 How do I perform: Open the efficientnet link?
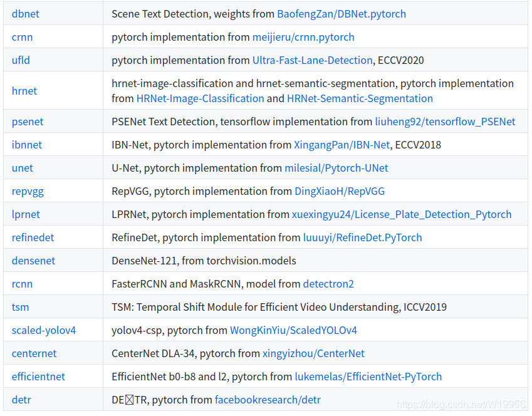[x=38, y=377]
